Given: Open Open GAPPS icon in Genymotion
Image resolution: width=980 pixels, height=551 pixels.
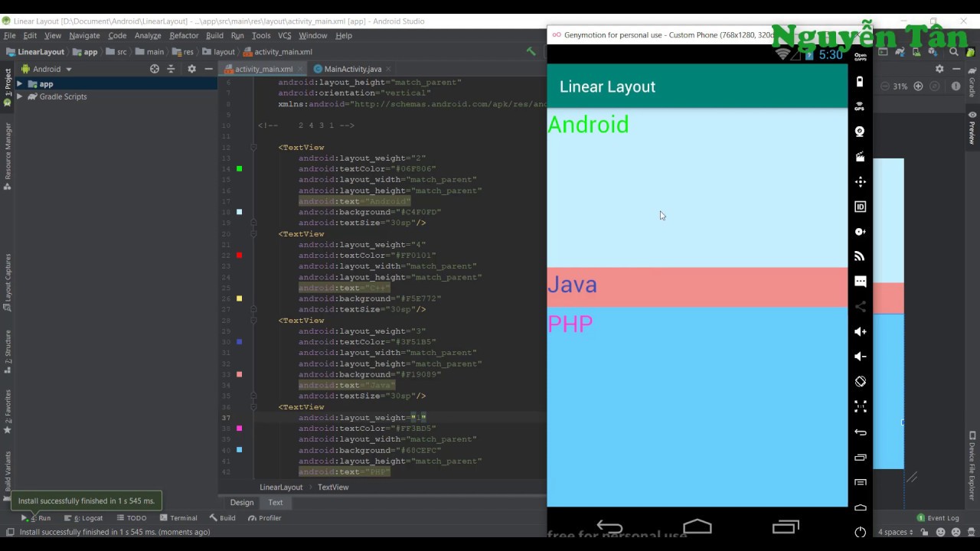Looking at the screenshot, I should (x=860, y=57).
